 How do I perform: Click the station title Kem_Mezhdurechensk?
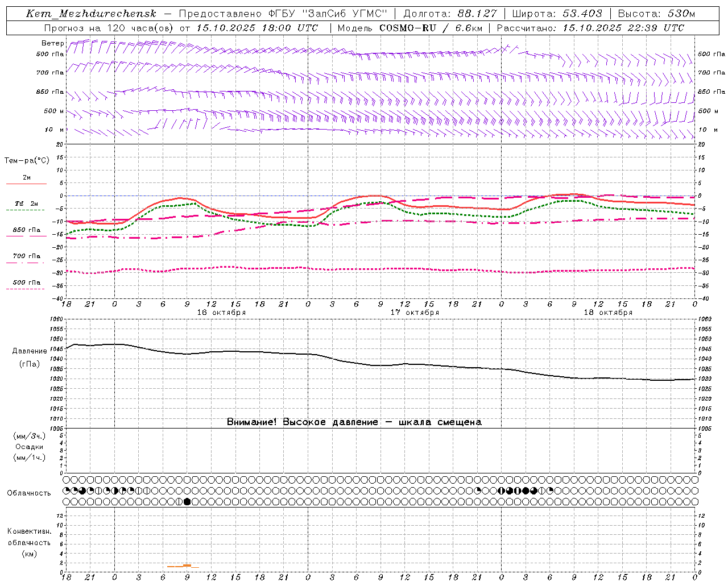click(x=91, y=14)
